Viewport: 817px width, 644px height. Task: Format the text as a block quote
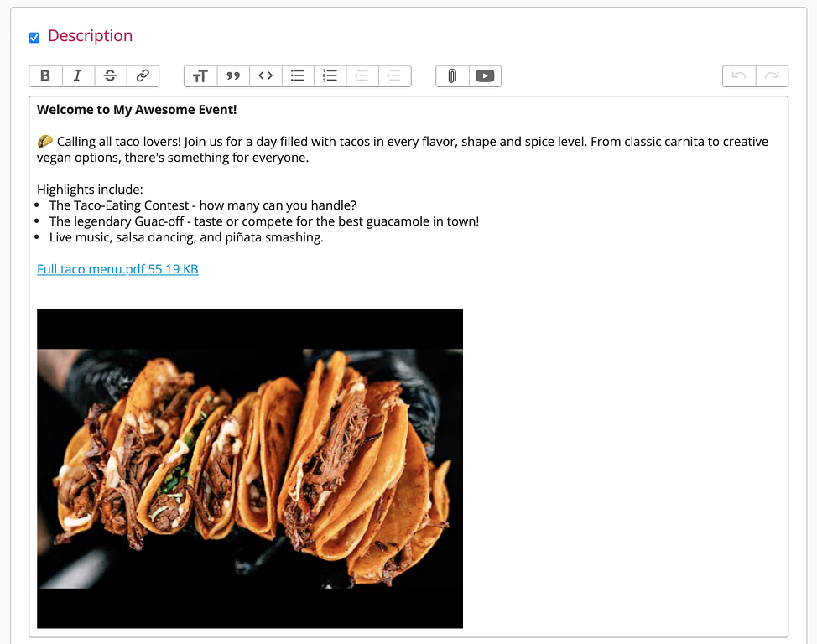(x=233, y=75)
